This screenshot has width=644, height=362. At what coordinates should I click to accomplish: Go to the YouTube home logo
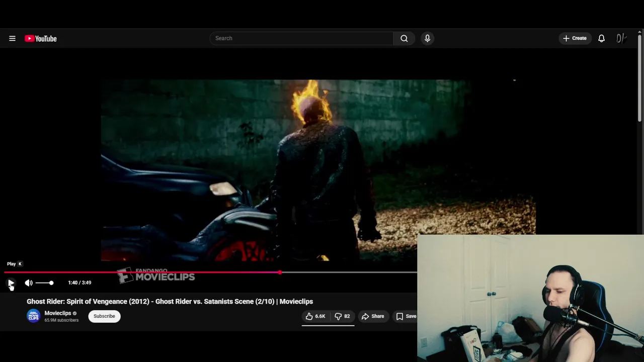41,39
